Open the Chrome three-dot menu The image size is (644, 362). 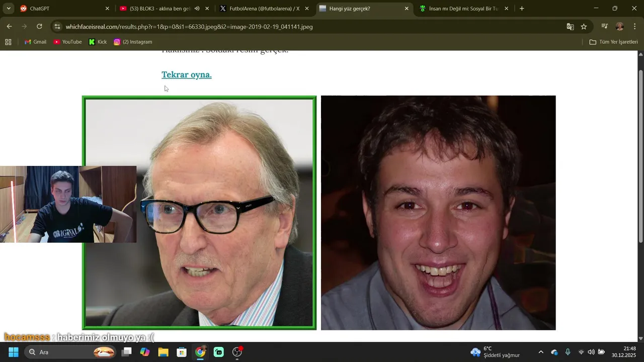(x=635, y=26)
